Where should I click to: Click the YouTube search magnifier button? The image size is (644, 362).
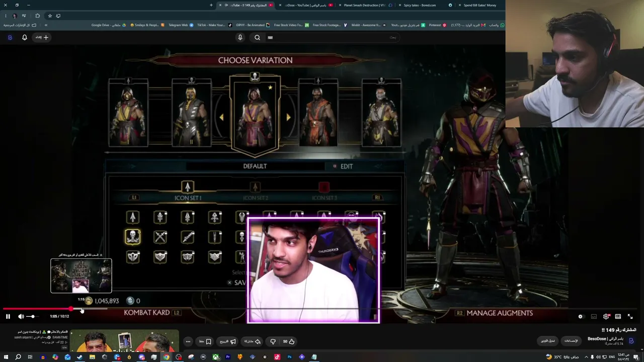click(257, 37)
